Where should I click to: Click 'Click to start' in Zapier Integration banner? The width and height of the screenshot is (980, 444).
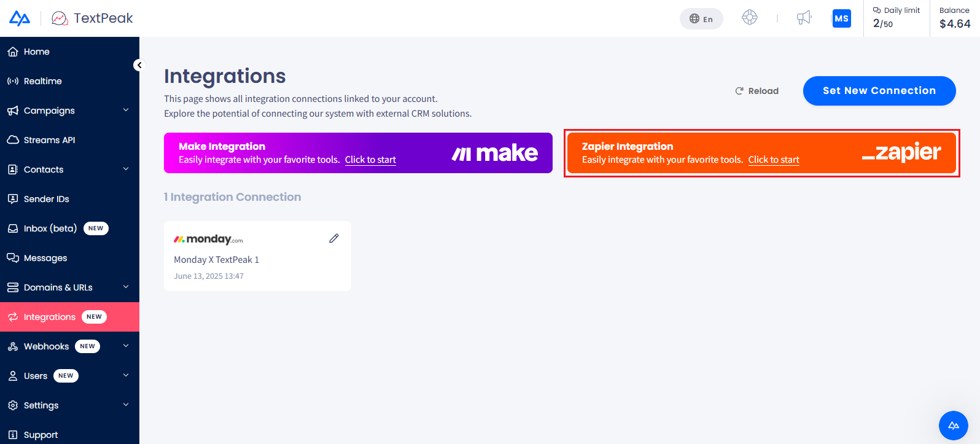point(774,160)
